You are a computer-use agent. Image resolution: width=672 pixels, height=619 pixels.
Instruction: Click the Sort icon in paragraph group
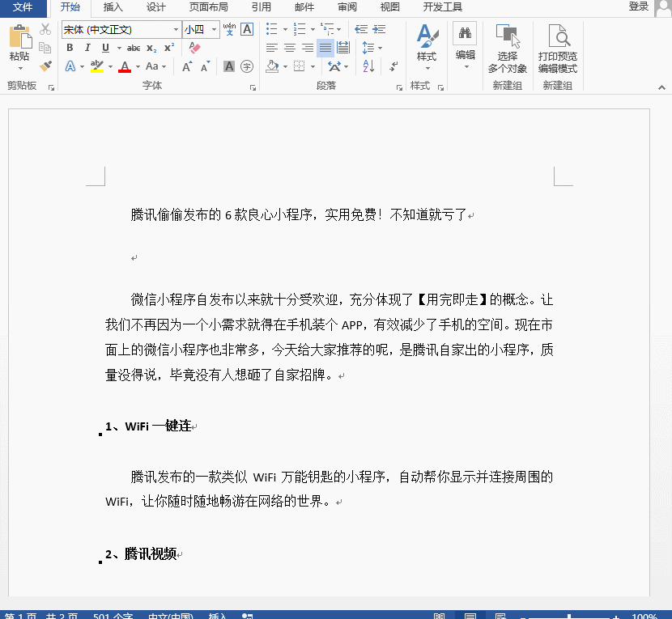point(368,66)
